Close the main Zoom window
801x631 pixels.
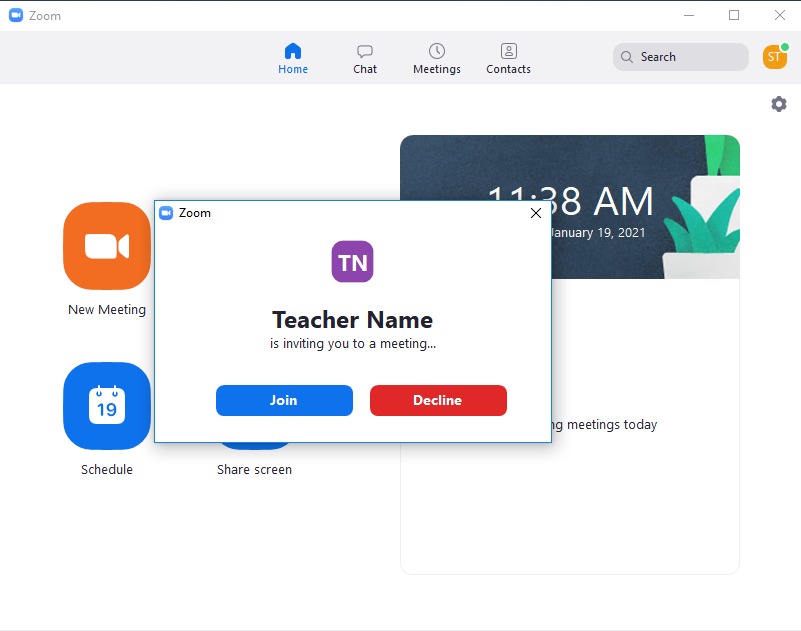pos(780,15)
